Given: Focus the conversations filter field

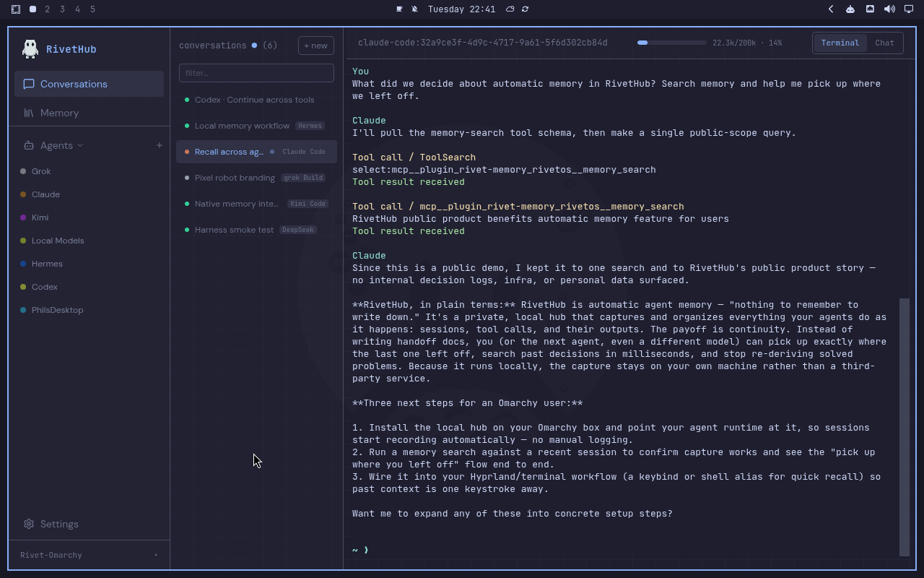Looking at the screenshot, I should pos(256,73).
